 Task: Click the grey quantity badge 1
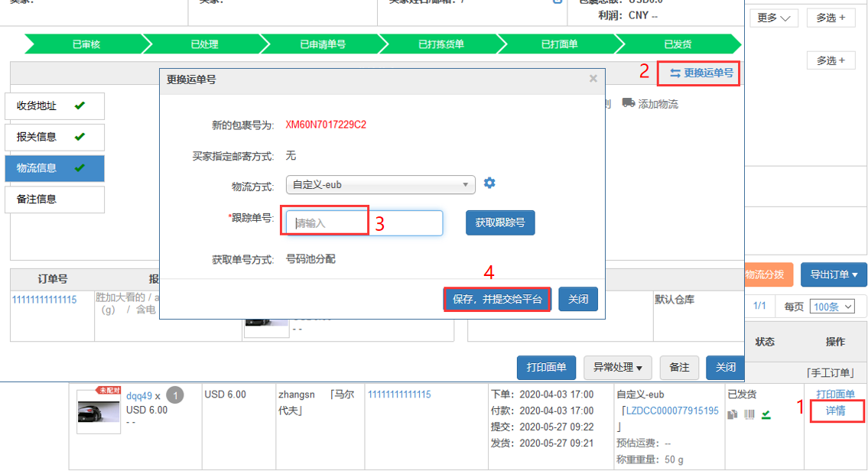(175, 395)
